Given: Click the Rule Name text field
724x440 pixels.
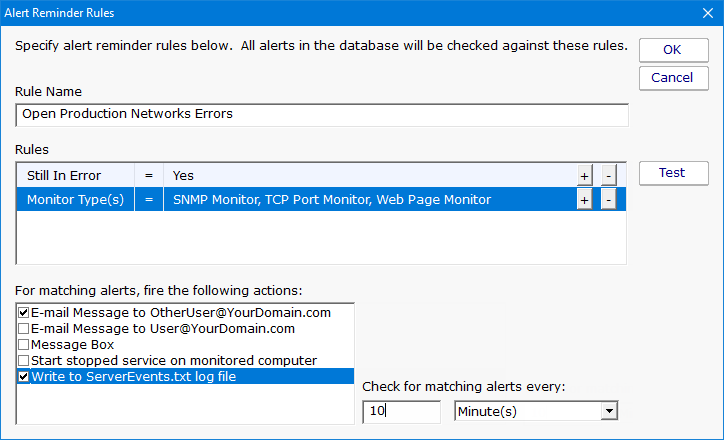Looking at the screenshot, I should (322, 114).
